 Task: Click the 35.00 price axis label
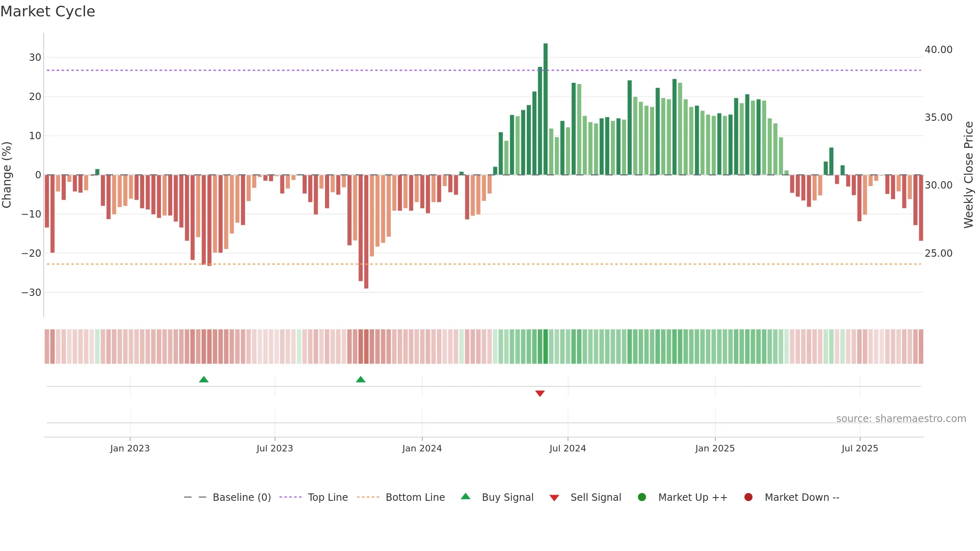coord(938,118)
